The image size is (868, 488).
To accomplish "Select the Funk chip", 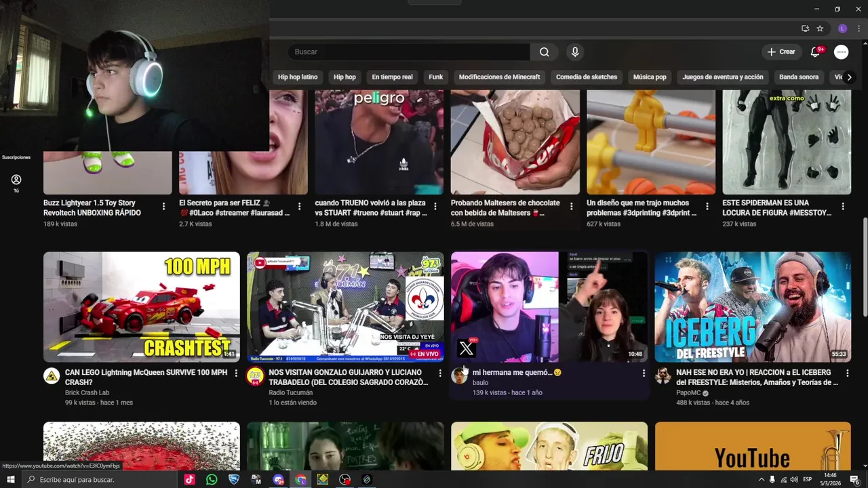I will (436, 77).
